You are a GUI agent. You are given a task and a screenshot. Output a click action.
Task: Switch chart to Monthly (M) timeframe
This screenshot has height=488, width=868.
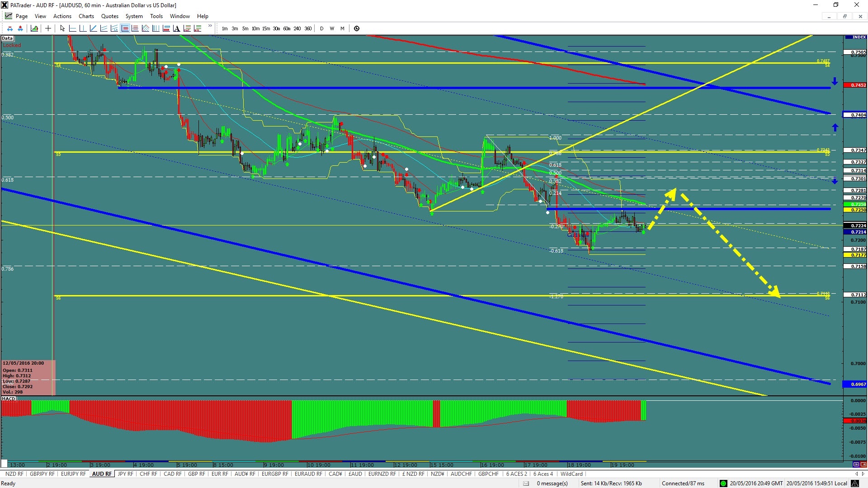tap(342, 28)
